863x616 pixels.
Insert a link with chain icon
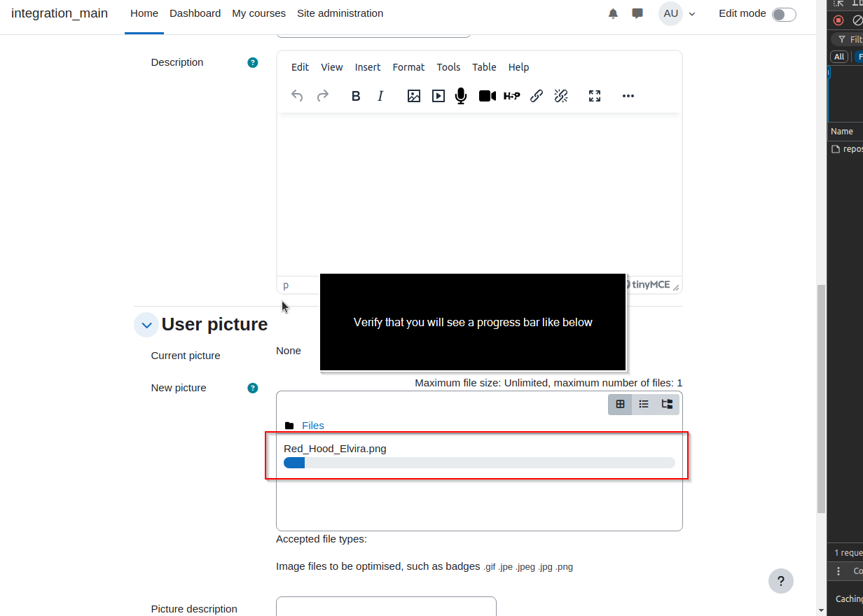[x=537, y=96]
